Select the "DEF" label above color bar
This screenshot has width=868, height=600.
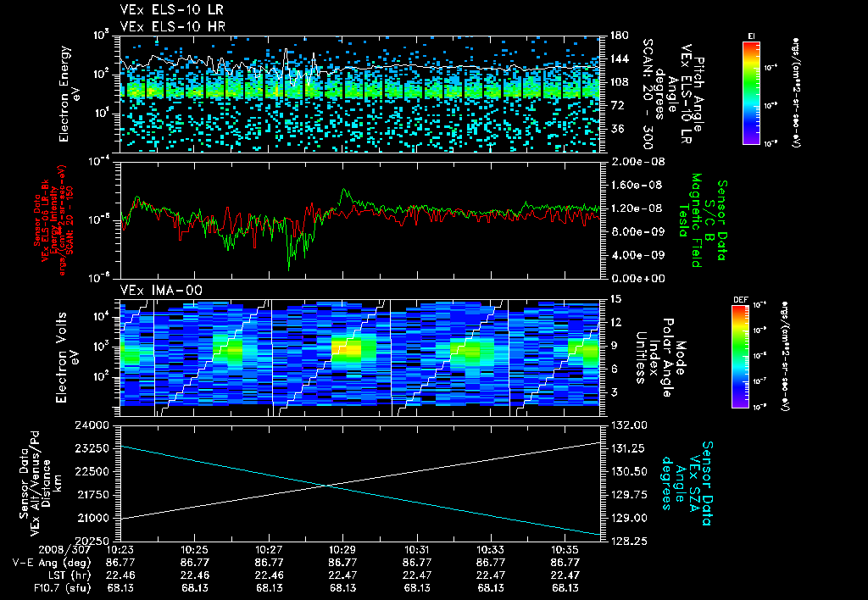pos(740,301)
